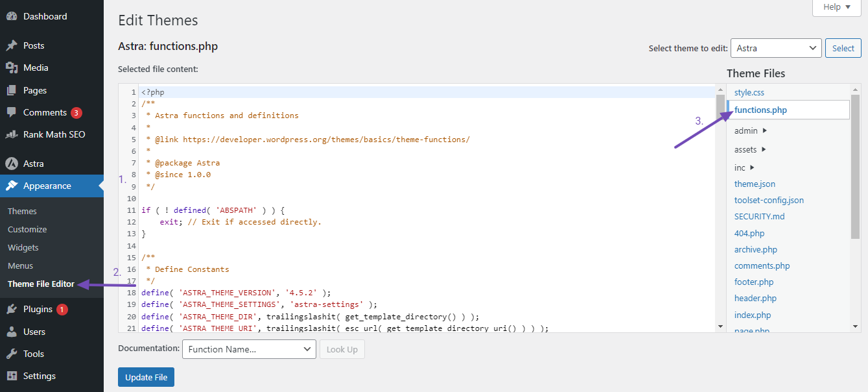Click the ASTRA_THEME_SETTINGS define line

click(259, 304)
